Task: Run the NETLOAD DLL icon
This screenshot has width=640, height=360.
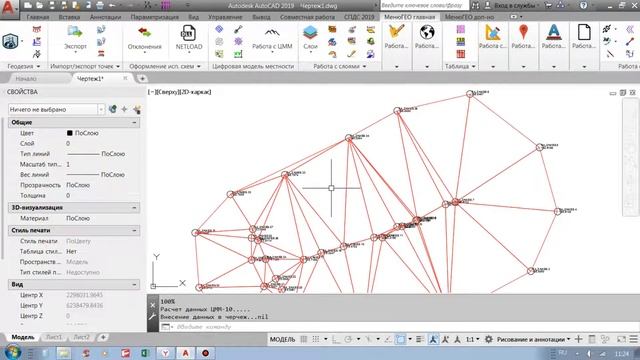Action: (188, 33)
